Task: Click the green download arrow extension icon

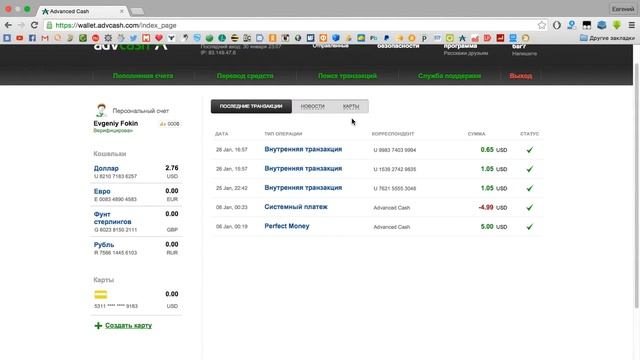Action: 616,25
